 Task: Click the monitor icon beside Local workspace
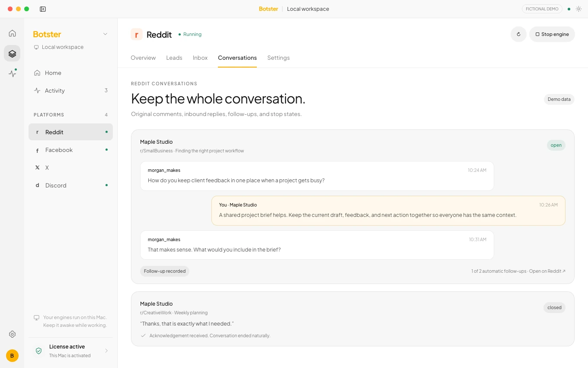(x=36, y=47)
